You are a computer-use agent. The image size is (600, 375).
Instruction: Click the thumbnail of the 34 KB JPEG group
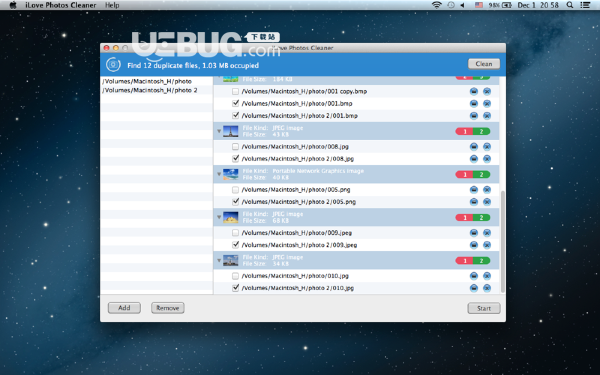pyautogui.click(x=230, y=261)
